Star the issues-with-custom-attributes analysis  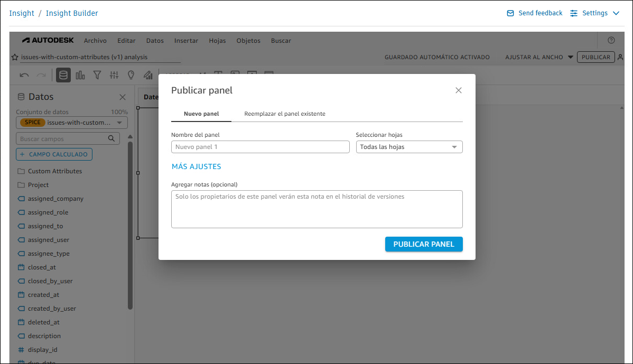(x=14, y=57)
